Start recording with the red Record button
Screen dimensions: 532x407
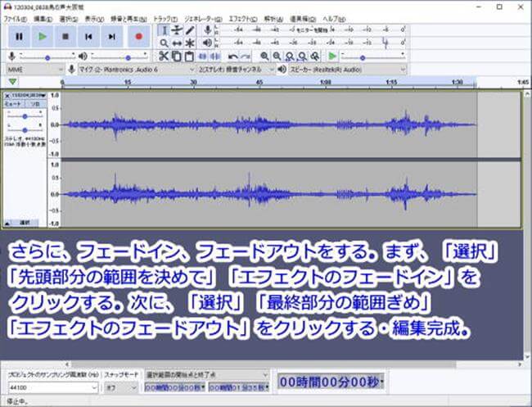click(x=139, y=36)
